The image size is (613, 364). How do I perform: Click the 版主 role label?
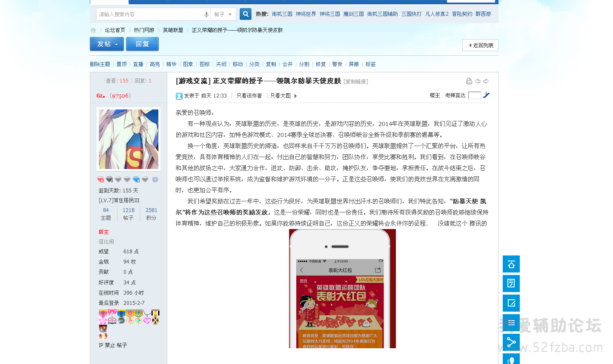click(x=104, y=232)
